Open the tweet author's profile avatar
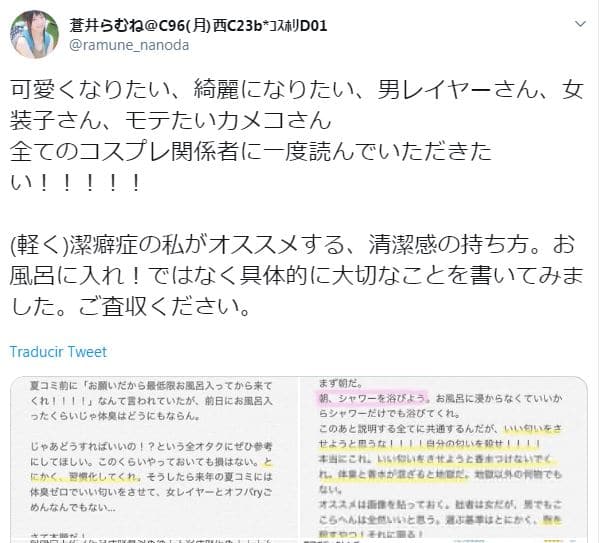 tap(34, 34)
